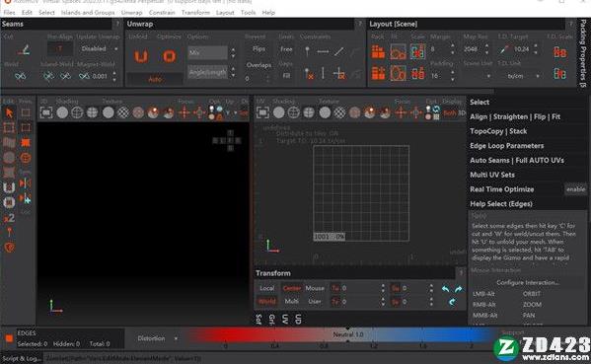Open the Update Unwrap Disabled dropdown

(99, 49)
